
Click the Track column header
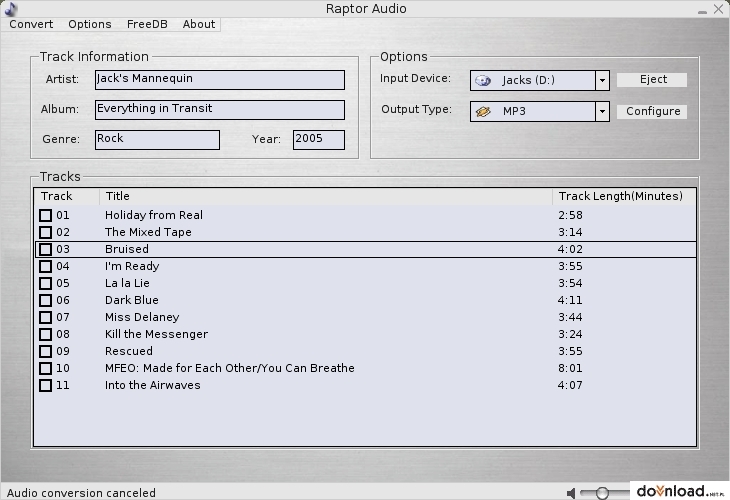pyautogui.click(x=67, y=196)
